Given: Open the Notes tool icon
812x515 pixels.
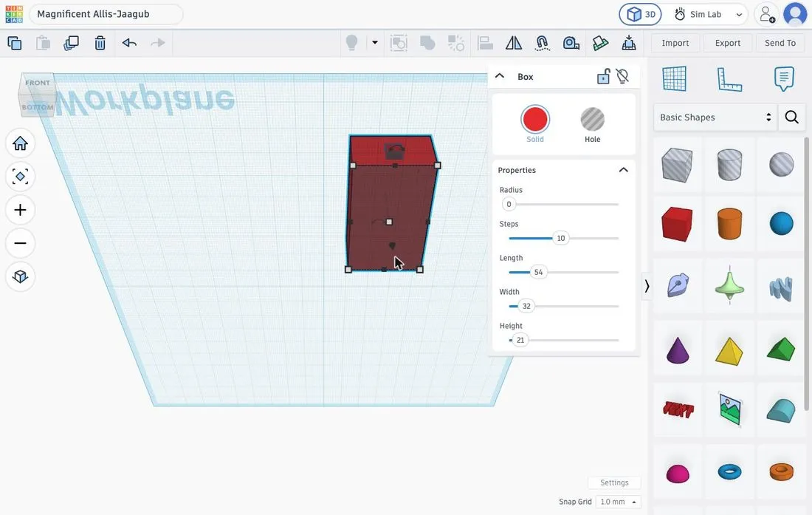Looking at the screenshot, I should 784,79.
